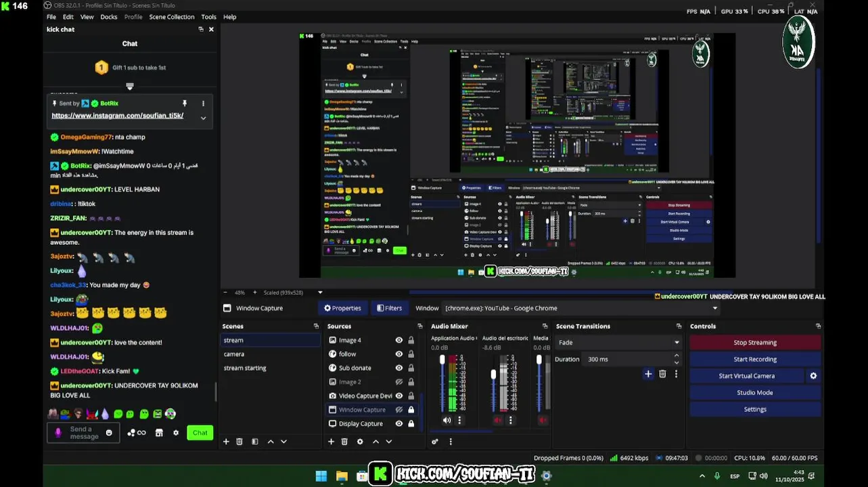Open the Window selection dropdown

click(x=580, y=308)
